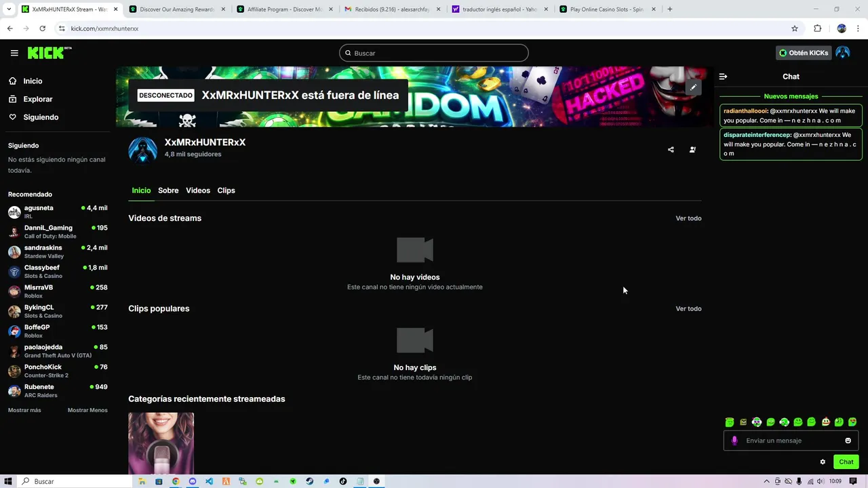Insert the clown emote with red hat

(x=826, y=422)
